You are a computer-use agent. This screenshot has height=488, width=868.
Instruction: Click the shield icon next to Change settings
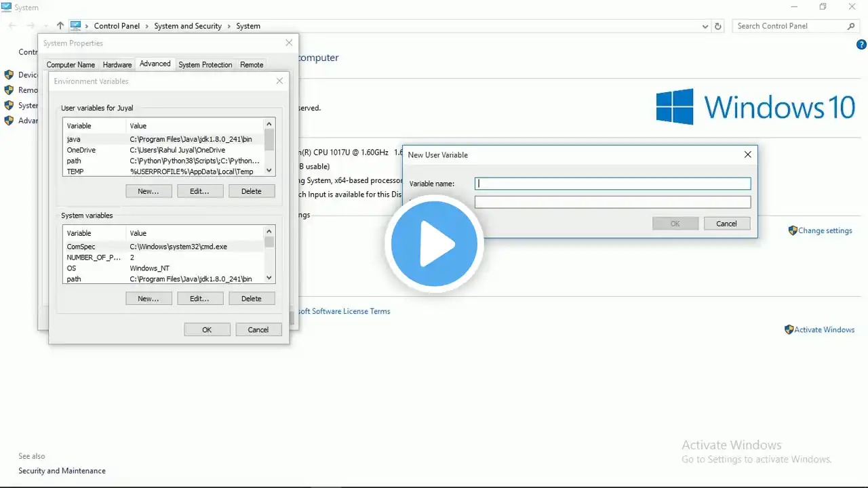(793, 230)
